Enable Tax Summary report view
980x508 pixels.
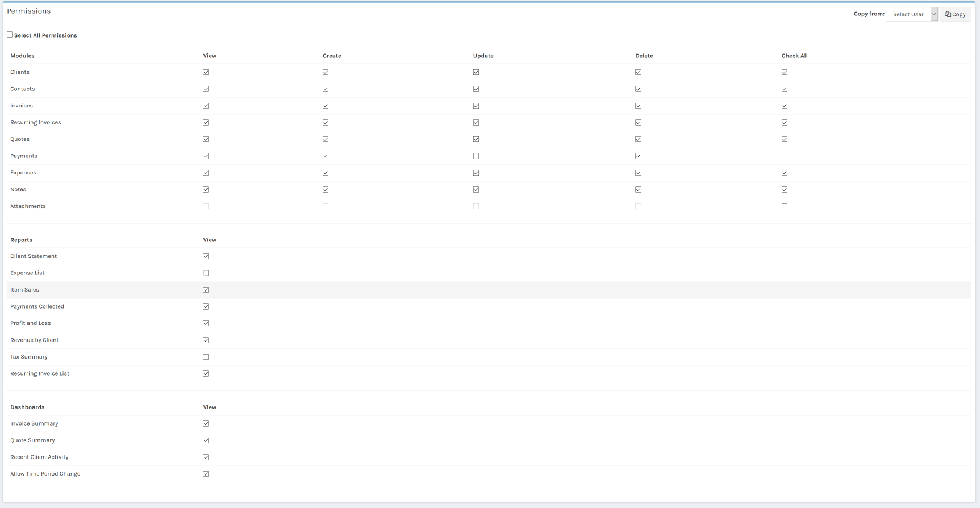[x=206, y=357]
